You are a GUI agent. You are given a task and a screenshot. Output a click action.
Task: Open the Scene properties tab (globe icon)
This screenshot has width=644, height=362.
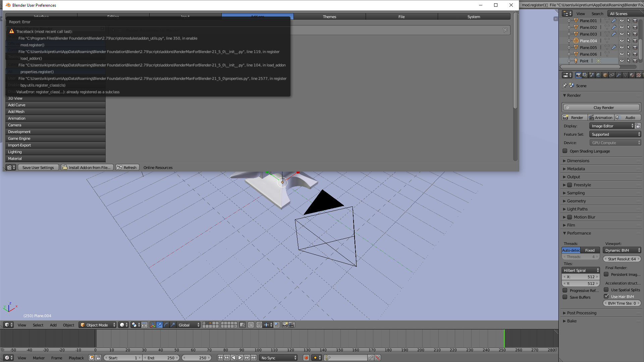pos(598,75)
